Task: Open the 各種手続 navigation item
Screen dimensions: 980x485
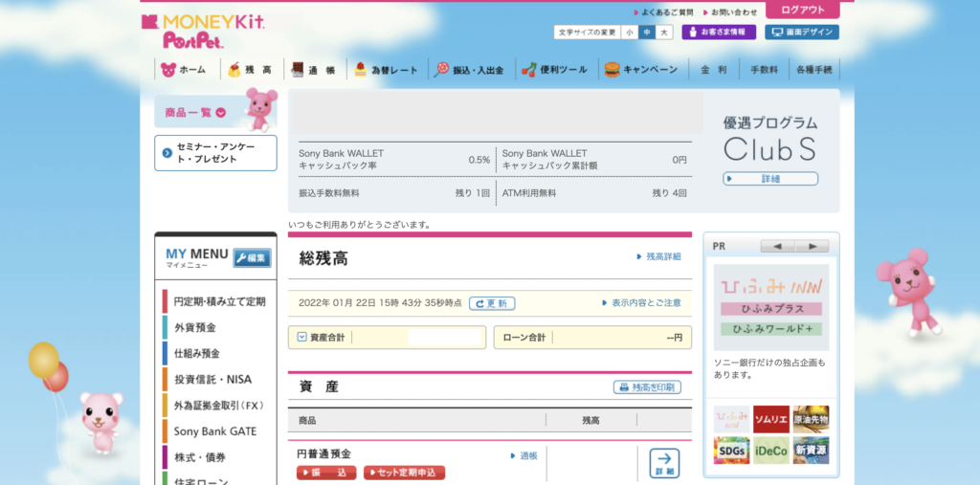Action: 814,70
